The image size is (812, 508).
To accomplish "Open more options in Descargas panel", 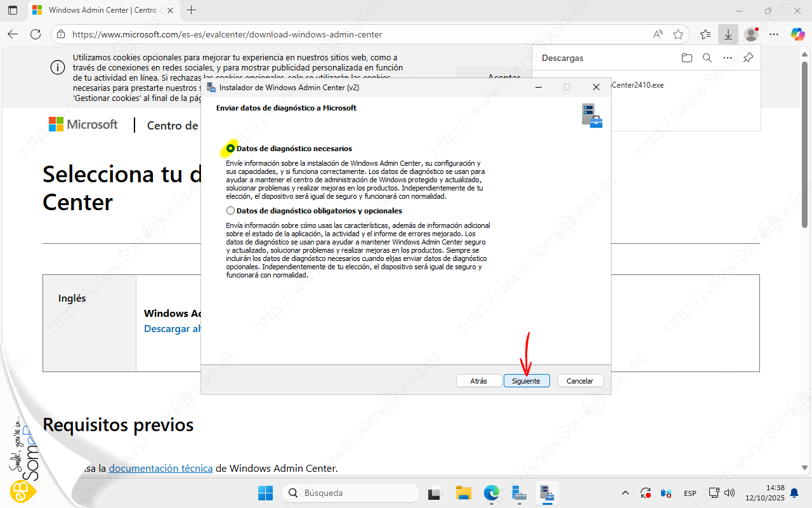I will pos(728,58).
